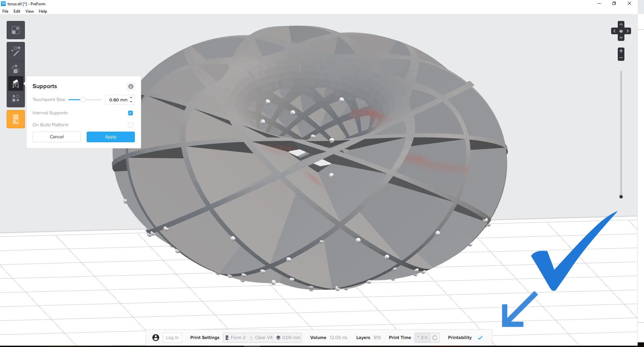Rotate view down with bottom arrow

(621, 38)
